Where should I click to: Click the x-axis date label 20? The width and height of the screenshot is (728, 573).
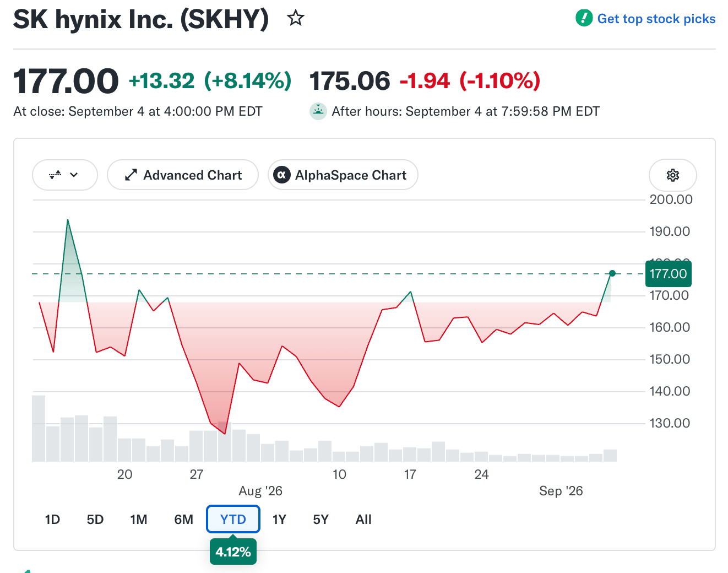click(125, 474)
